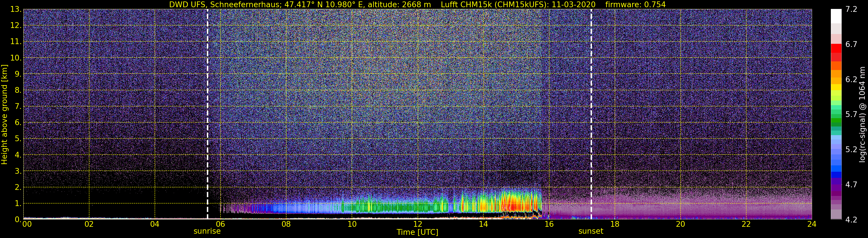The image size is (868, 238).
Task: Click the bright red segment of the colorbar
Action: point(836,48)
